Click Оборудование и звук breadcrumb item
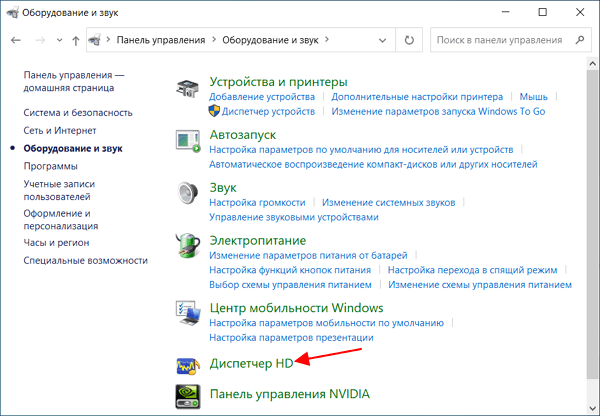Screen dimensions: 600x416 click(x=270, y=40)
